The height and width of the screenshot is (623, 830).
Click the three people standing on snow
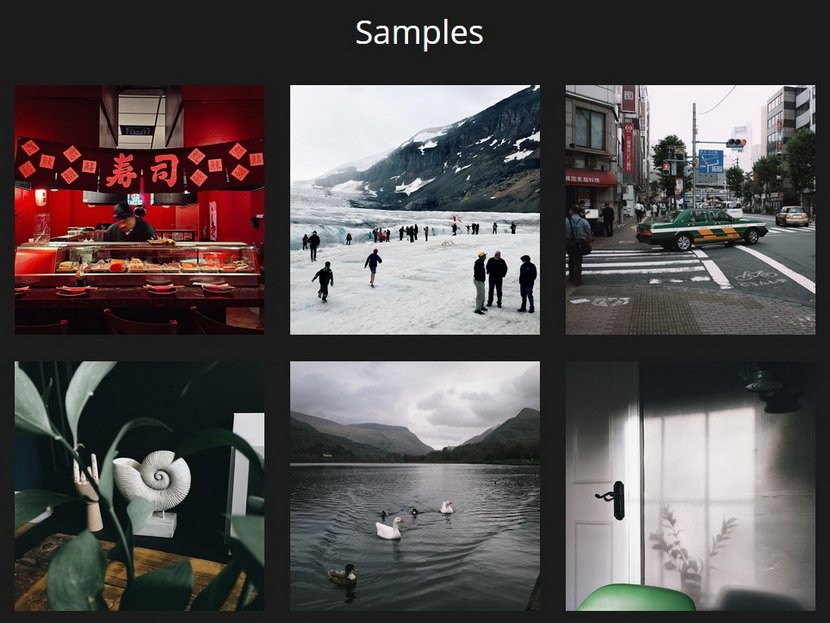tap(504, 281)
